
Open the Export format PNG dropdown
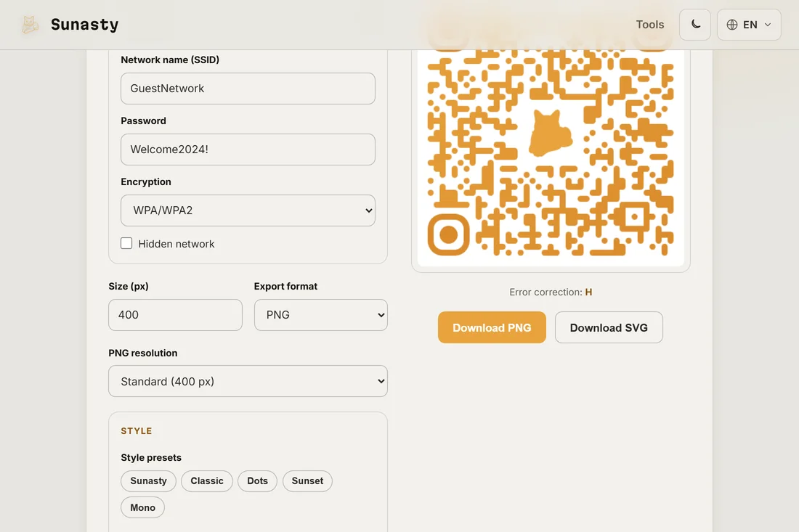(321, 315)
